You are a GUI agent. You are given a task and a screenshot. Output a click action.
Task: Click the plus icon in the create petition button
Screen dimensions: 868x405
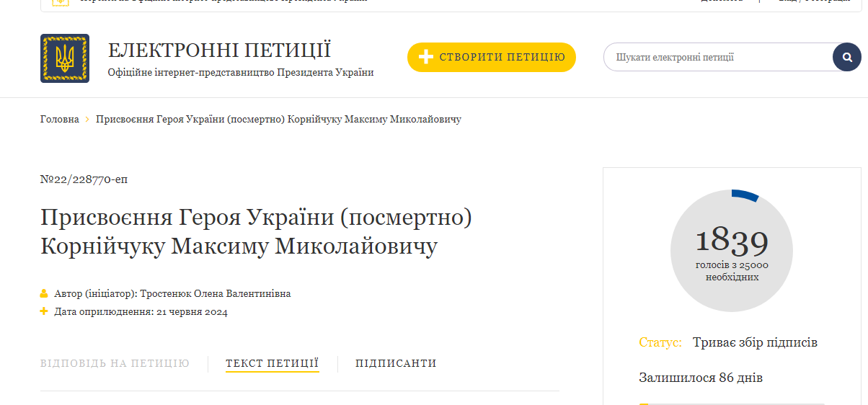(425, 58)
